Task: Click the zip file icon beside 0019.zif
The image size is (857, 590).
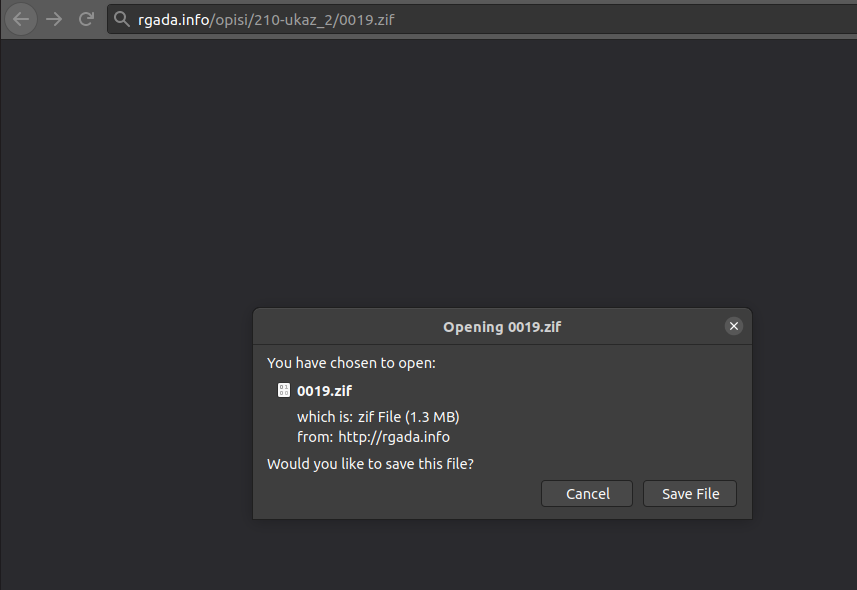Action: [284, 390]
